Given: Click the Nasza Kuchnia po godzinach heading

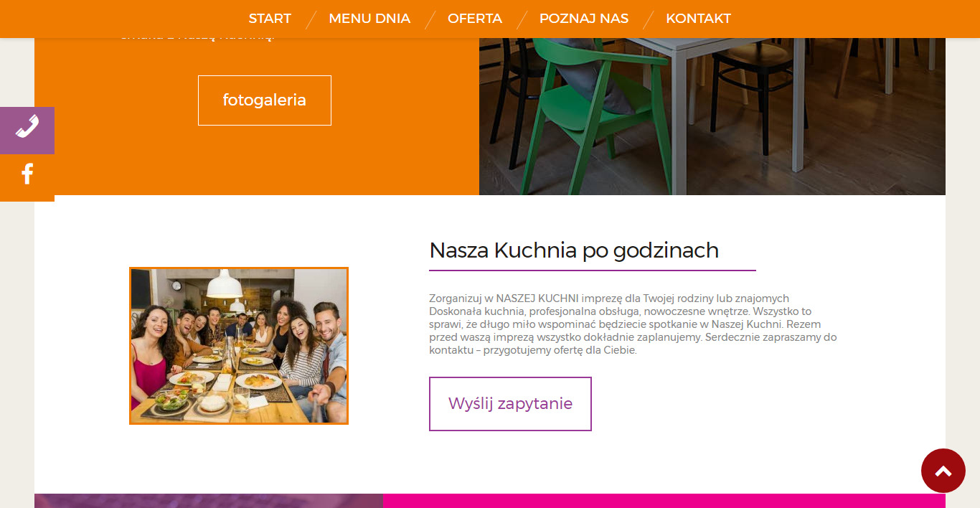Looking at the screenshot, I should (x=574, y=250).
